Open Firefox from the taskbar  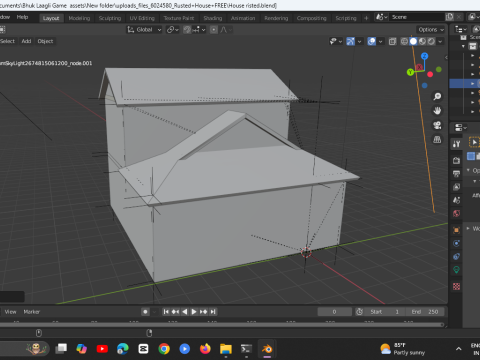coord(205,349)
